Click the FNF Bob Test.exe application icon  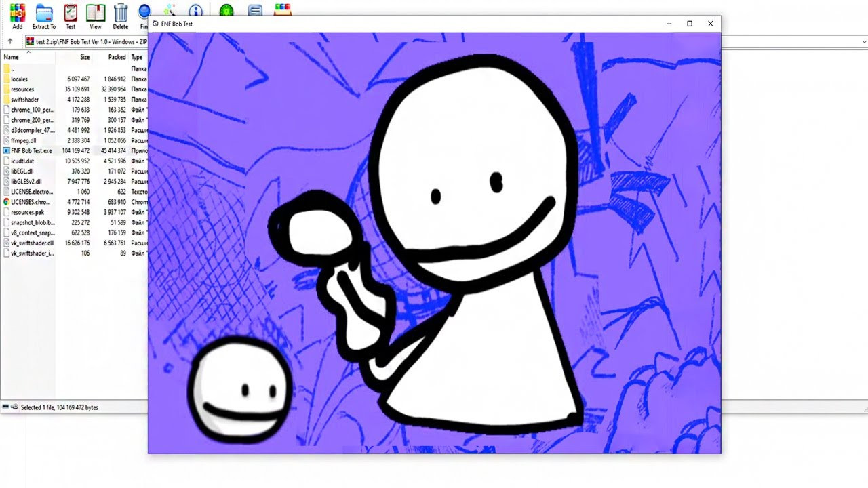(6, 150)
